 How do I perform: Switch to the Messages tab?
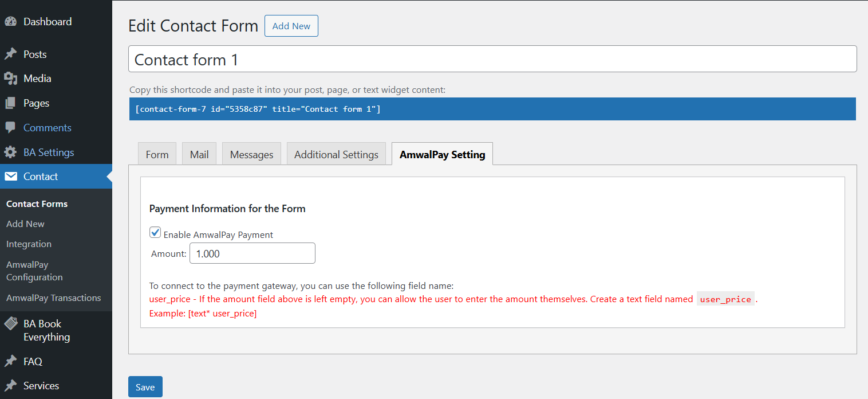pos(251,155)
